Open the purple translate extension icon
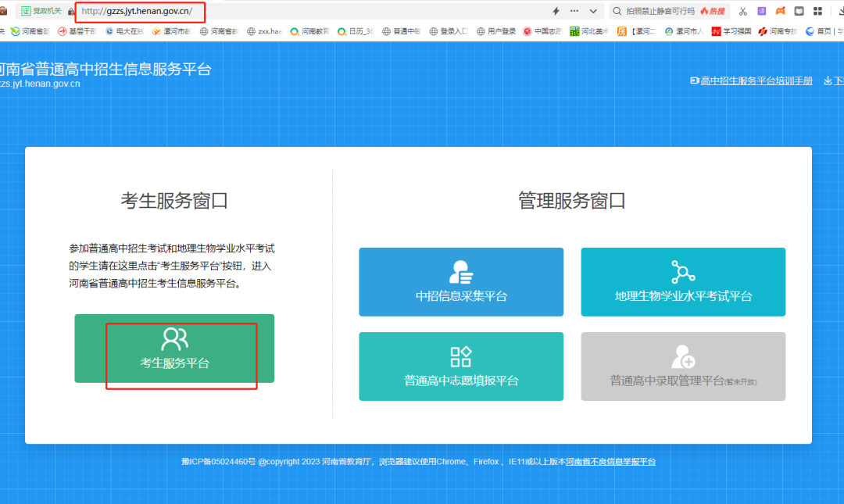Screen dimensions: 844x504 [x=762, y=10]
